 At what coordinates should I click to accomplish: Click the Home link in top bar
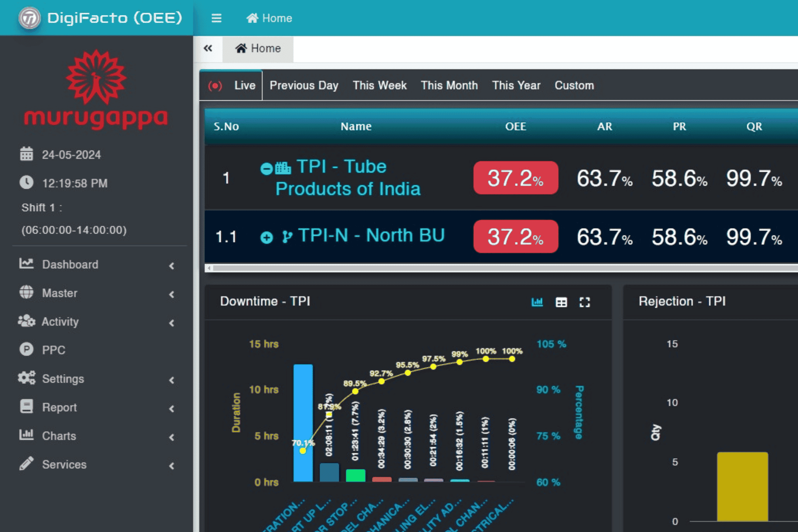pyautogui.click(x=269, y=18)
